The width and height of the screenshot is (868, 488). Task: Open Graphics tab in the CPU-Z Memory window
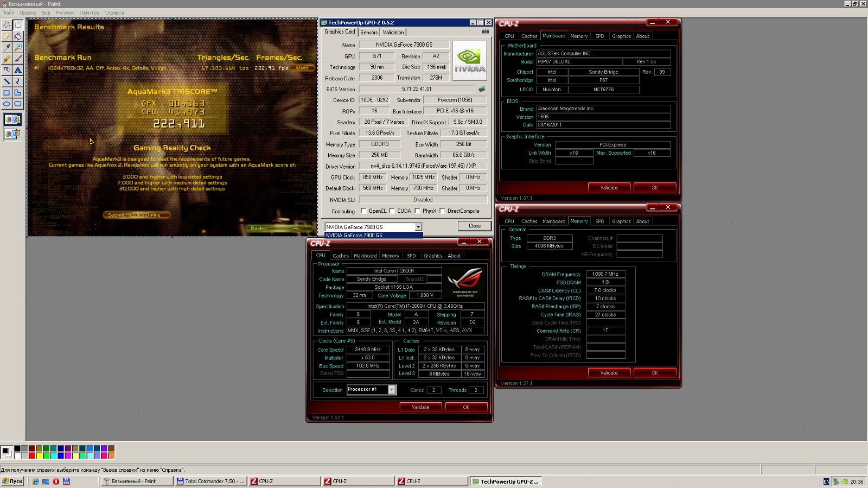pyautogui.click(x=621, y=221)
